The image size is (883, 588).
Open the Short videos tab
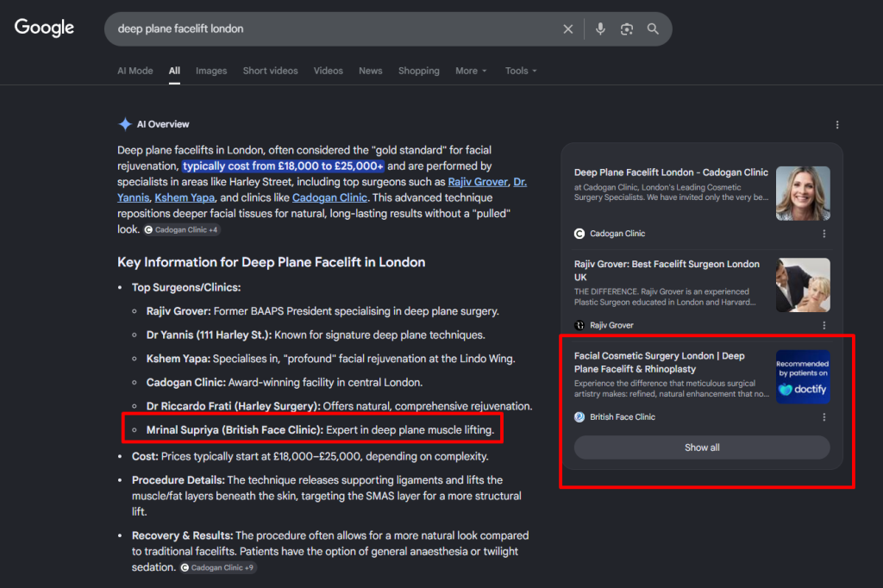click(x=270, y=71)
